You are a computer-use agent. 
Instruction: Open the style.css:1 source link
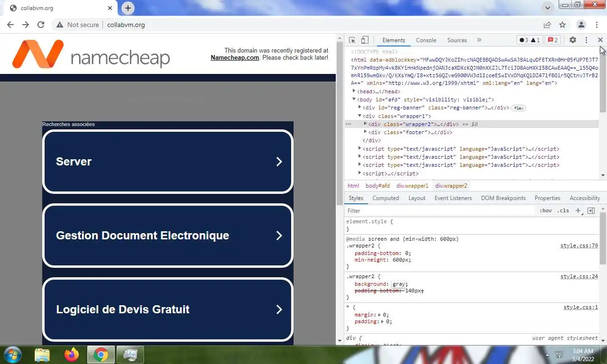(x=580, y=308)
